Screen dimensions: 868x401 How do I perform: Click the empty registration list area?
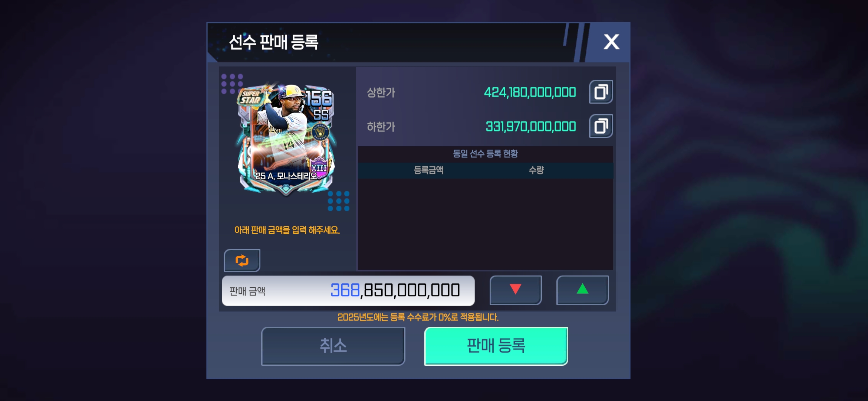[x=485, y=224]
